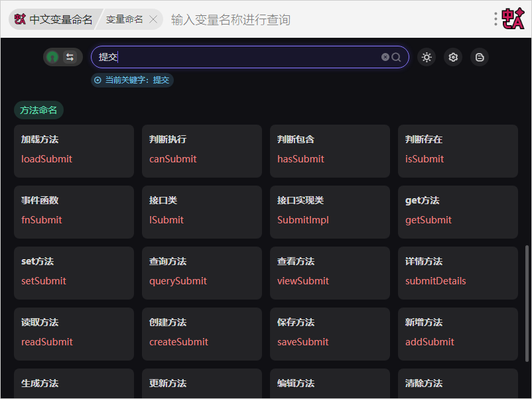
Task: Click the 当前关键字: 提交 chip
Action: coord(132,80)
